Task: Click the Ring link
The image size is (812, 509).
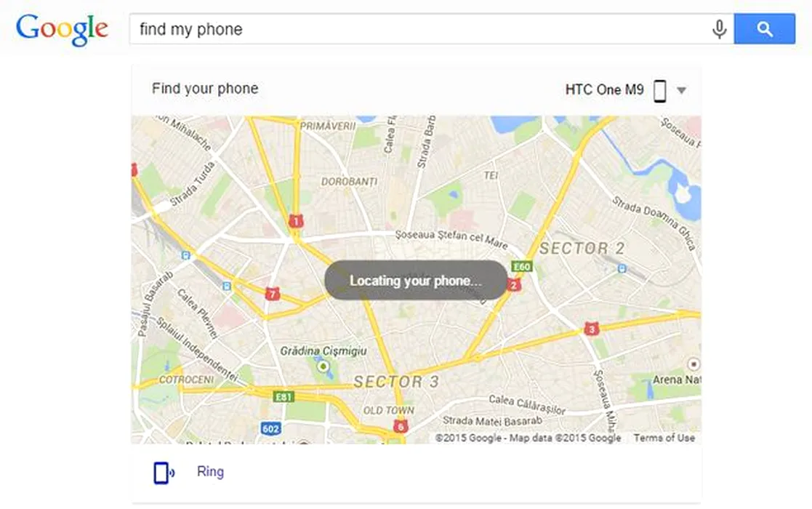Action: [x=210, y=472]
